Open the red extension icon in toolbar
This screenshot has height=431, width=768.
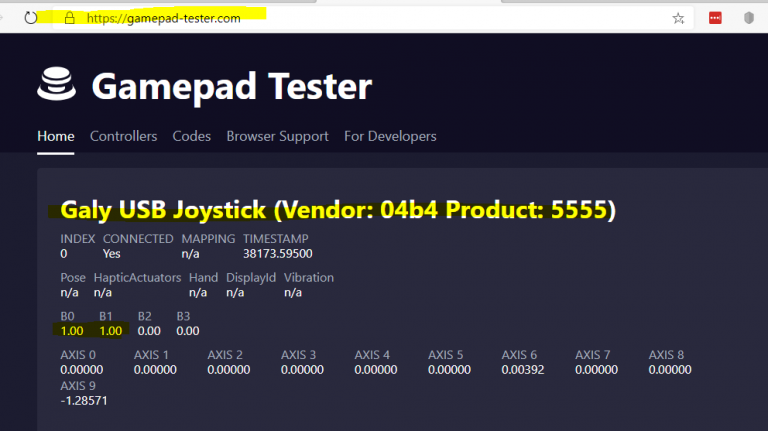[x=715, y=18]
